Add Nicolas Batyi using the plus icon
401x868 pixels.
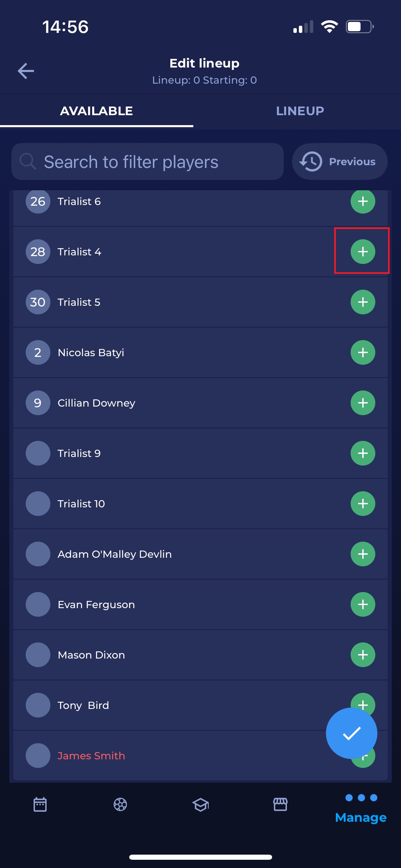(x=363, y=352)
